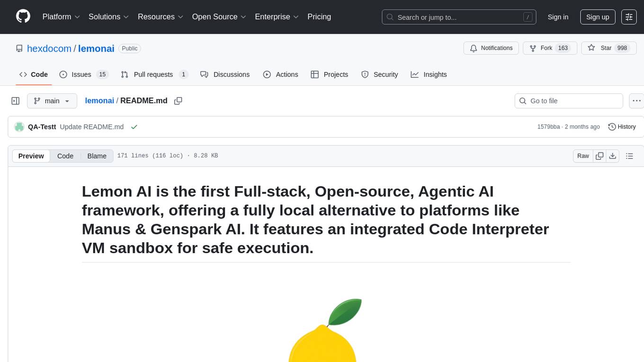Open the Update README.md commit message
The height and width of the screenshot is (362, 644).
tap(92, 127)
